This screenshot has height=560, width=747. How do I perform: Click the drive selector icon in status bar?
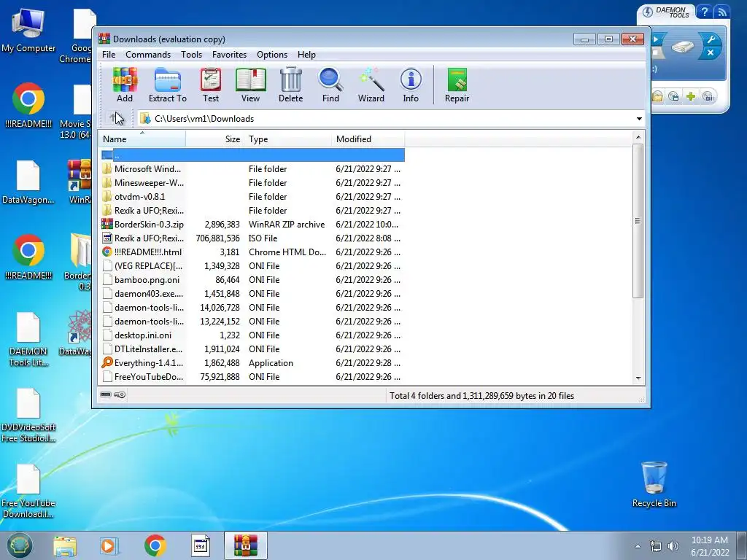(106, 394)
